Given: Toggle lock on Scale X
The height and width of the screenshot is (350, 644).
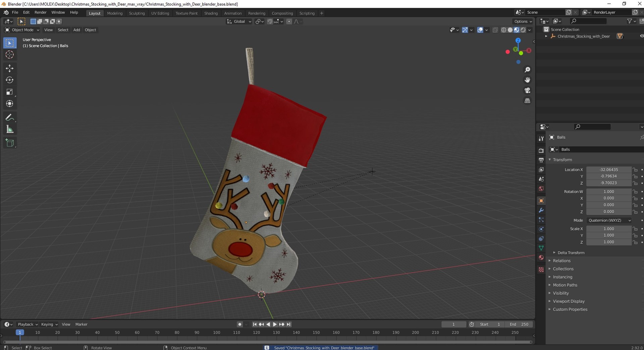Looking at the screenshot, I should (635, 229).
